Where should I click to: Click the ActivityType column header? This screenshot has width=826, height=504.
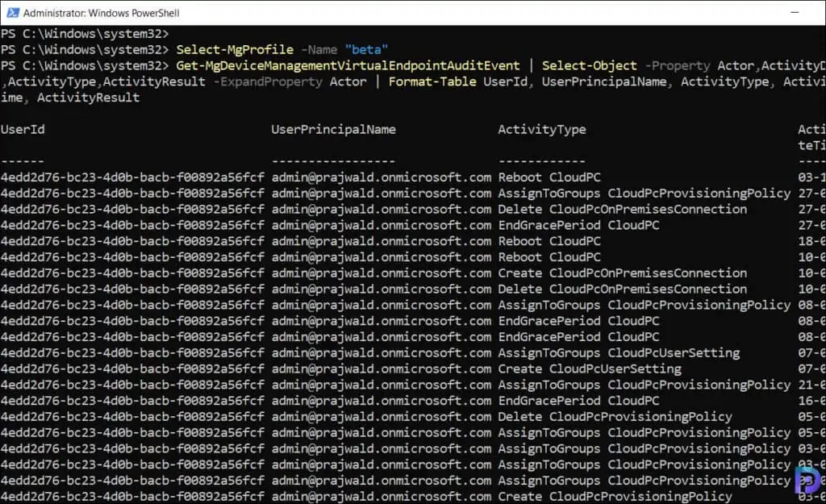[542, 130]
